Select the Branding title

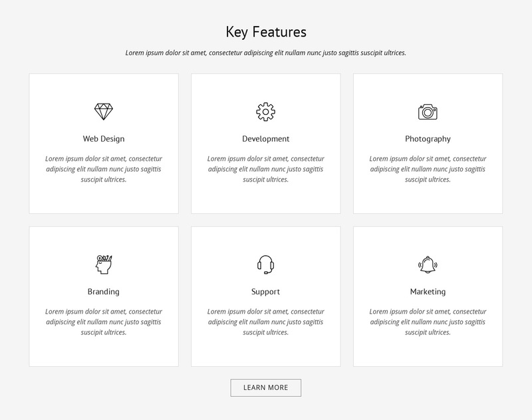click(104, 292)
